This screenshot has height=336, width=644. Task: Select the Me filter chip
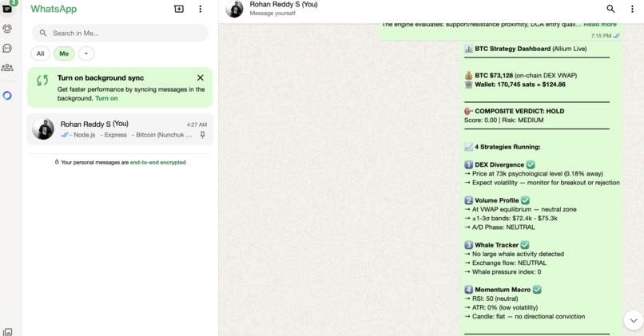pos(64,53)
